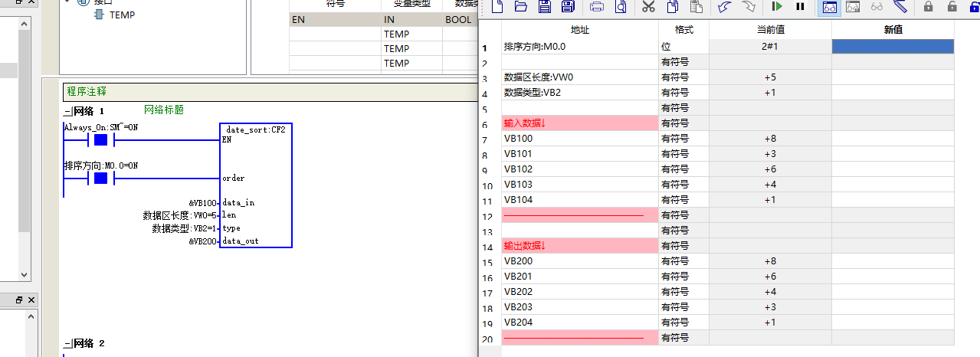Click the Print Preview icon
This screenshot has height=357, width=980.
click(620, 7)
